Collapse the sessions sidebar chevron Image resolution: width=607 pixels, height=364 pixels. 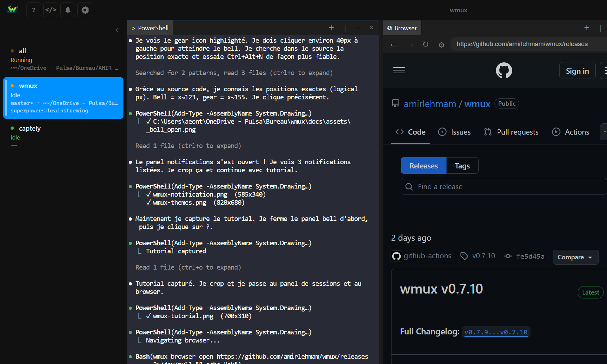tap(117, 30)
